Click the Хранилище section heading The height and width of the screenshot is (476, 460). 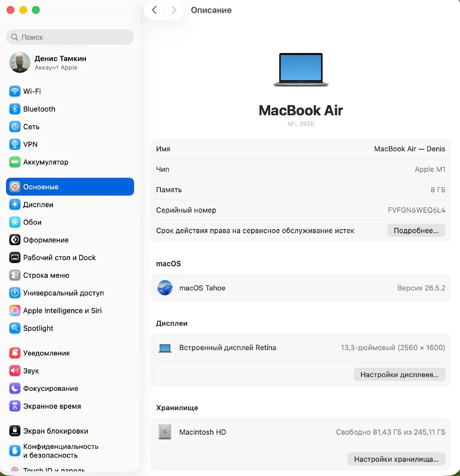pyautogui.click(x=177, y=408)
